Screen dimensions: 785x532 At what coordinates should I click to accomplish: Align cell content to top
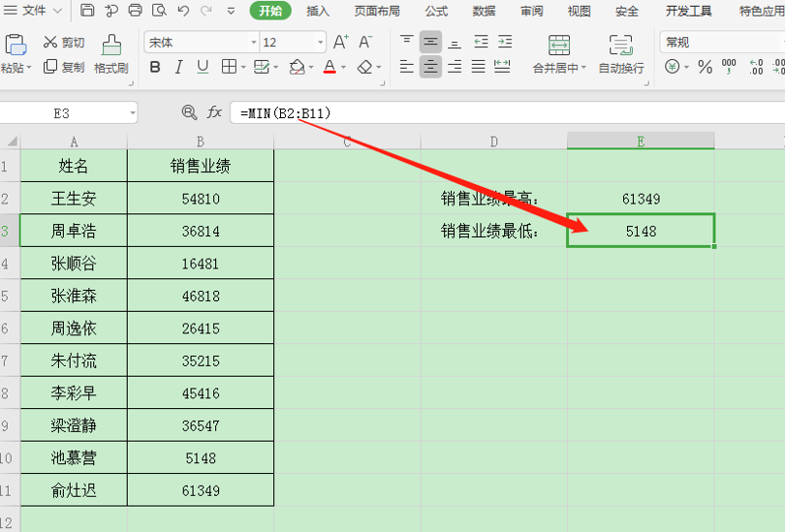pyautogui.click(x=406, y=42)
